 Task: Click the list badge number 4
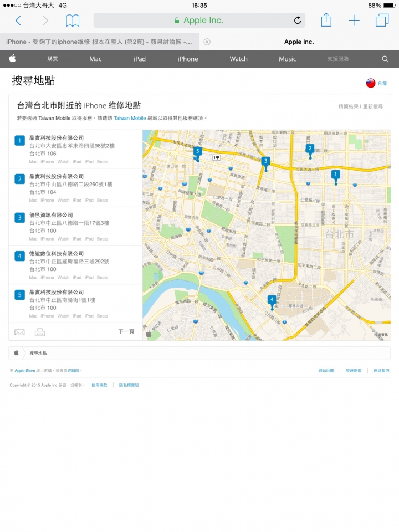[20, 256]
